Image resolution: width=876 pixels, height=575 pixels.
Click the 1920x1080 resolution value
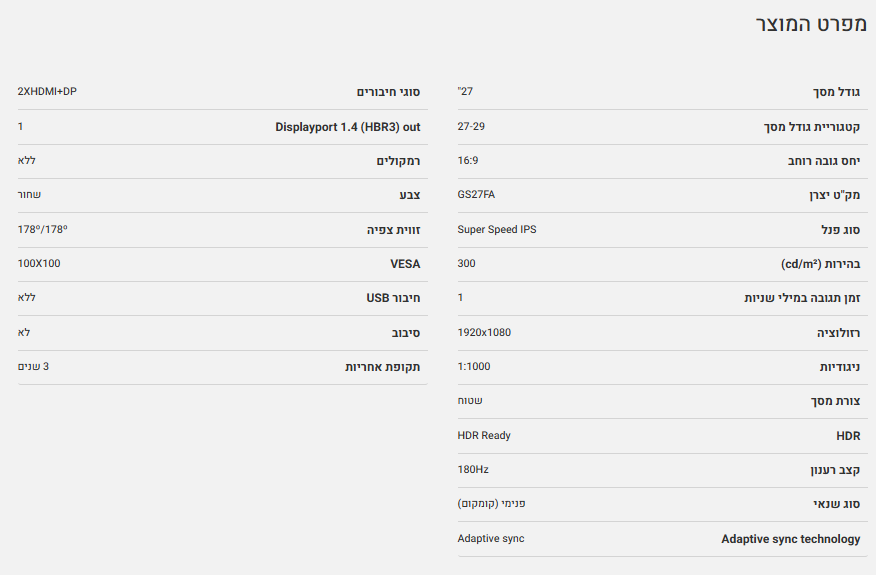click(484, 332)
